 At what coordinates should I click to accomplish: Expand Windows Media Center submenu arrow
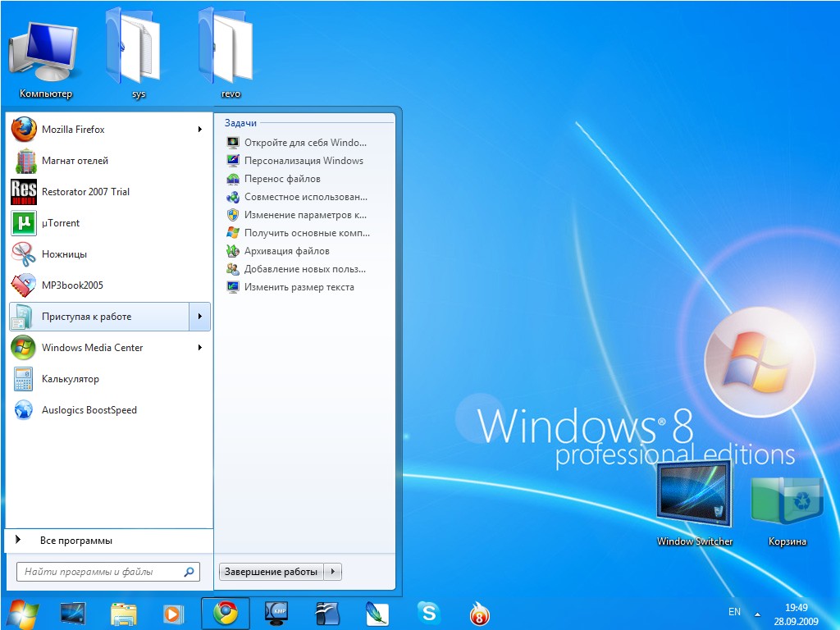pos(199,348)
